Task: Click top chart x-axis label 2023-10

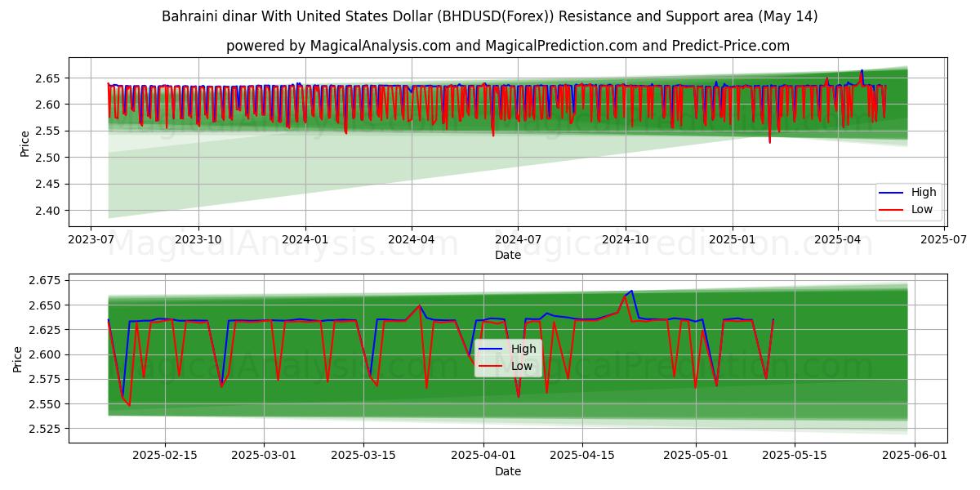Action: pyautogui.click(x=198, y=240)
